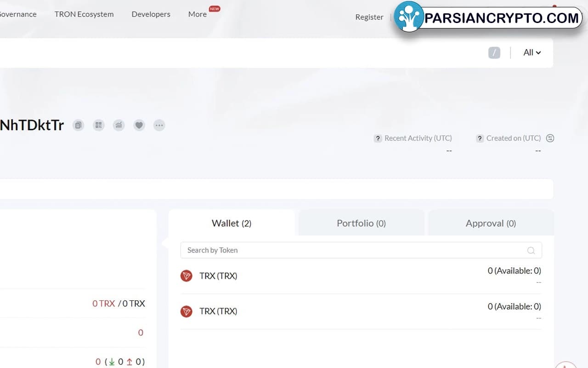
Task: Open the More menu
Action: tap(198, 14)
